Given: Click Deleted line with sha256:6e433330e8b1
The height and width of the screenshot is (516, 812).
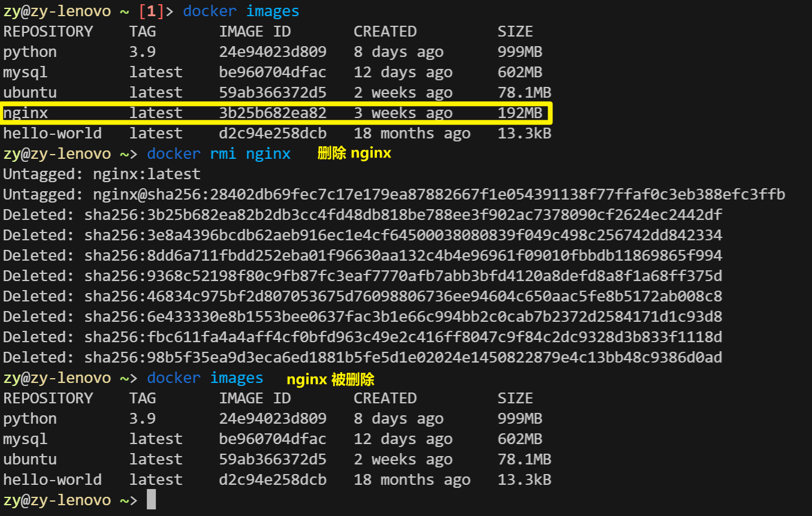Looking at the screenshot, I should [x=363, y=316].
